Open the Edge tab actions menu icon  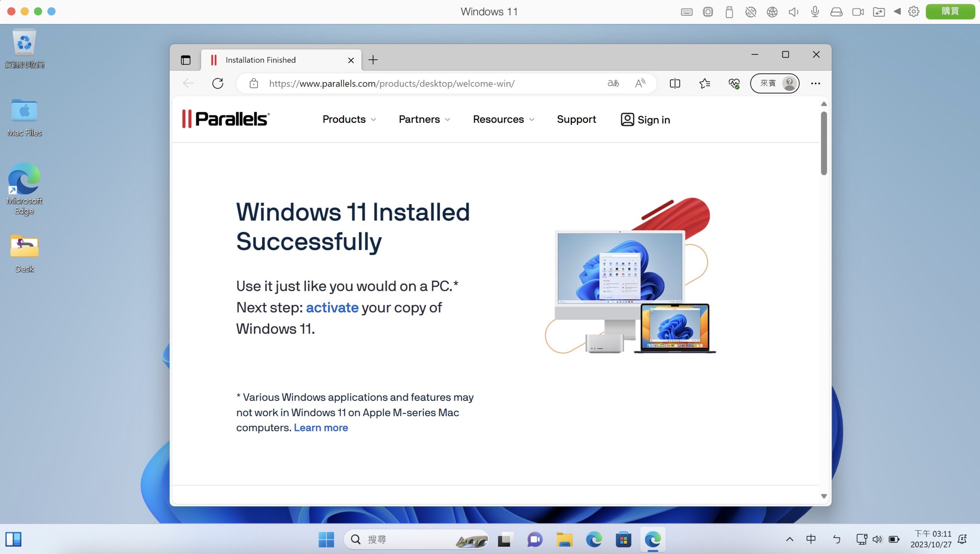click(186, 60)
